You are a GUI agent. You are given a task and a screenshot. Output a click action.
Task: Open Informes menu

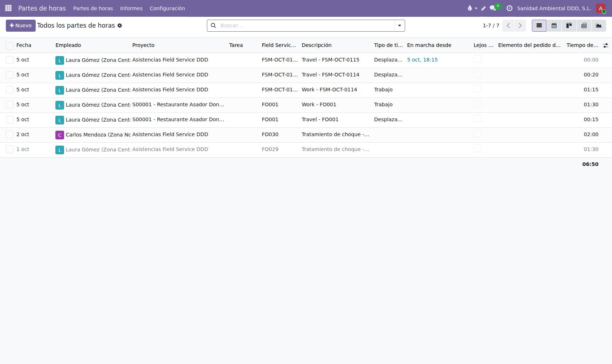pyautogui.click(x=131, y=8)
